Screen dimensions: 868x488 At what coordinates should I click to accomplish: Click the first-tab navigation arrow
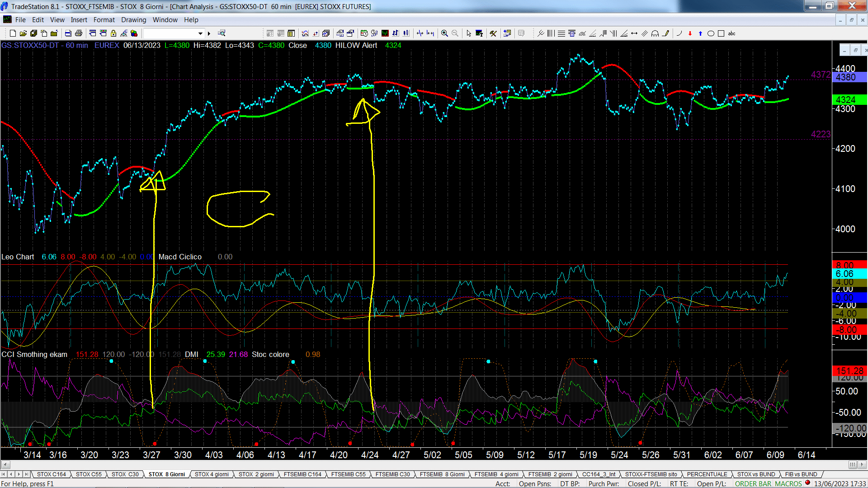tap(4, 474)
